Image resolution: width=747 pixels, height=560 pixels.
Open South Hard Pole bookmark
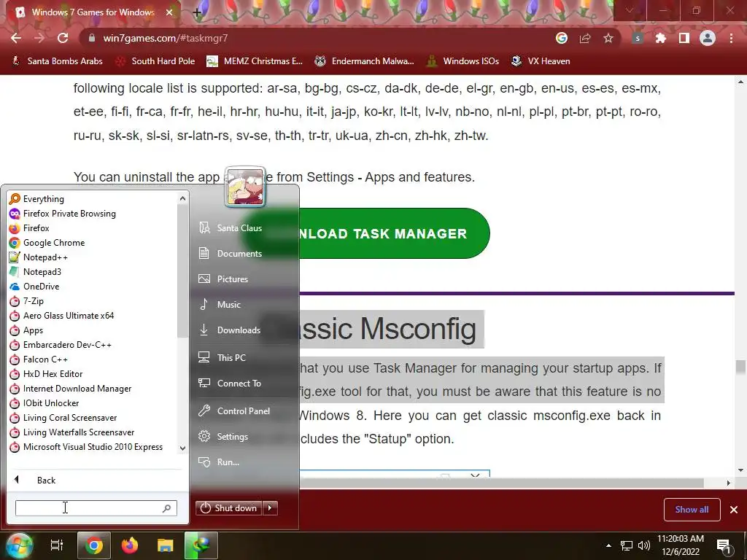[155, 61]
